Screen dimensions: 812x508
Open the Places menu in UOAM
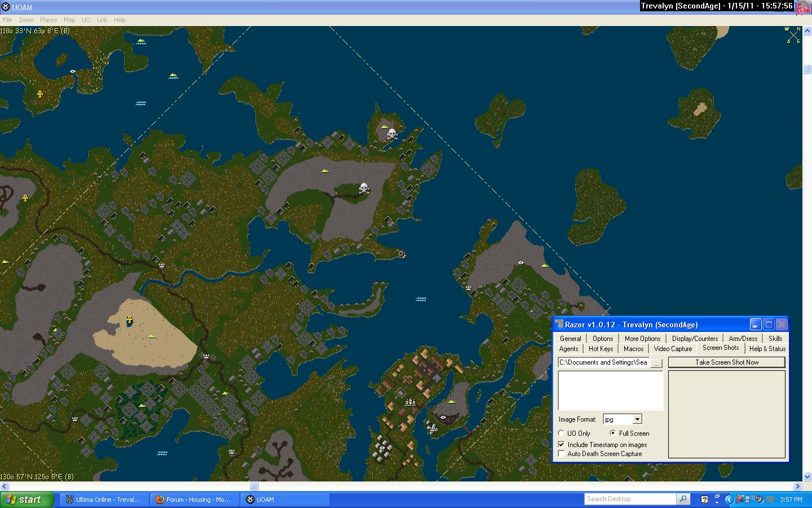point(48,20)
